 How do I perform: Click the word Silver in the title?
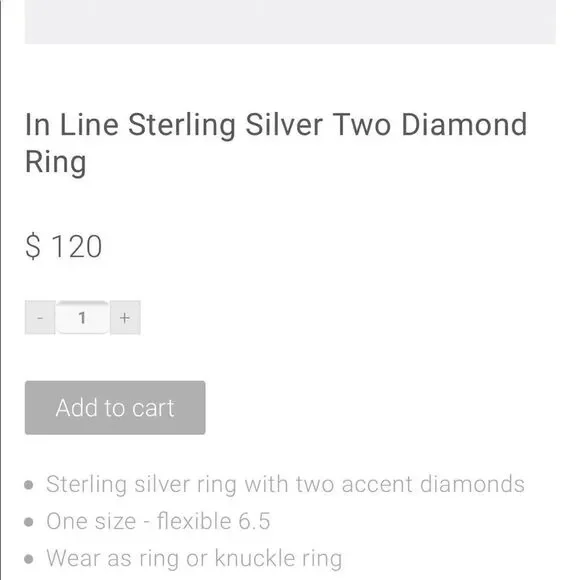point(284,125)
